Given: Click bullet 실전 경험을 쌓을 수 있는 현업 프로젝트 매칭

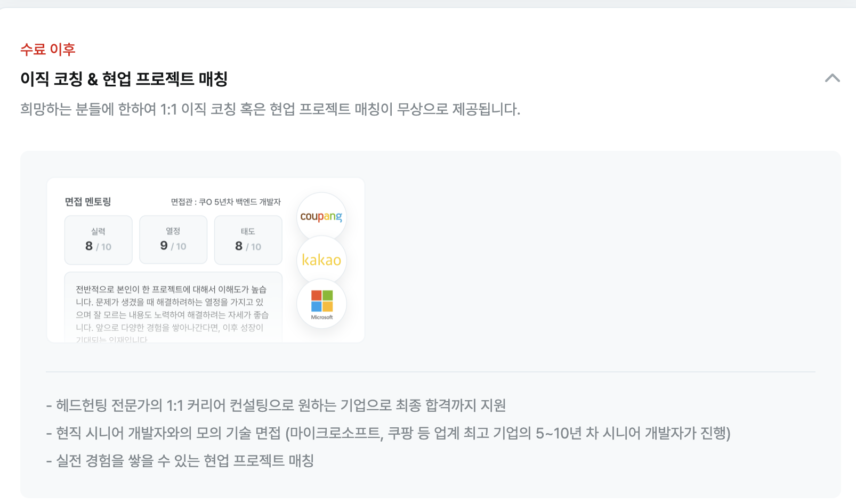Looking at the screenshot, I should [x=180, y=461].
